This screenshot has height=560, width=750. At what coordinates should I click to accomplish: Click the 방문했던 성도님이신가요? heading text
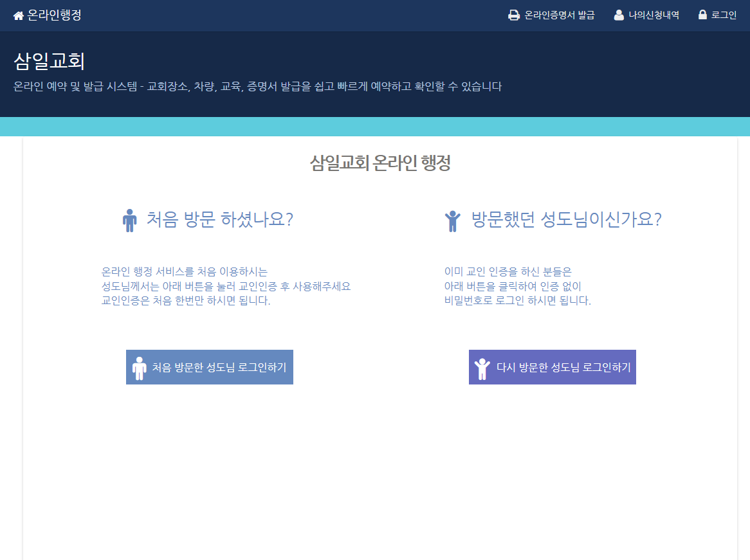[x=566, y=220]
